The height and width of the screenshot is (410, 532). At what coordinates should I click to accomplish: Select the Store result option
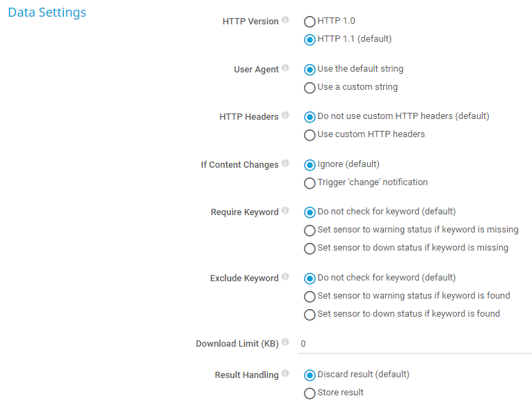point(310,393)
